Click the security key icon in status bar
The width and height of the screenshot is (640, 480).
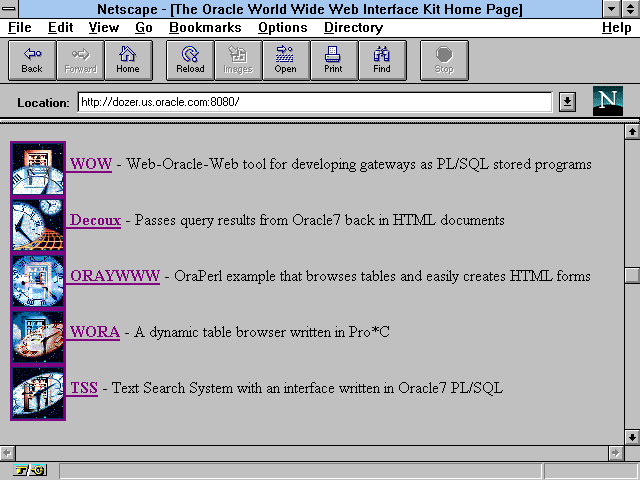pos(29,470)
